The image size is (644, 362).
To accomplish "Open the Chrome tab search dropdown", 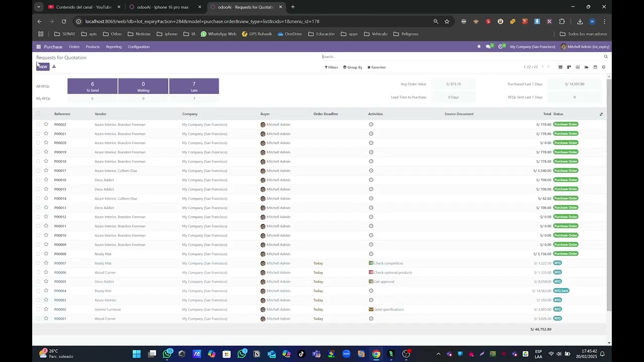I will tap(39, 7).
